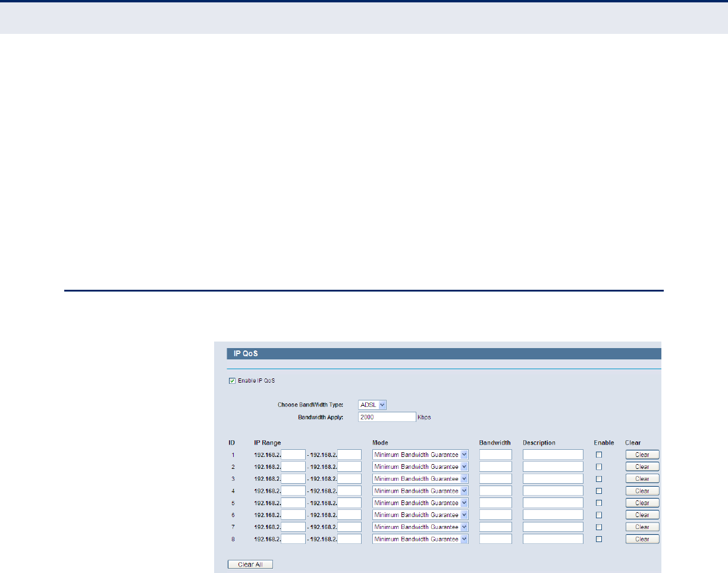
Task: Focus the start IP field of rule ID 2
Action: pyautogui.click(x=293, y=466)
